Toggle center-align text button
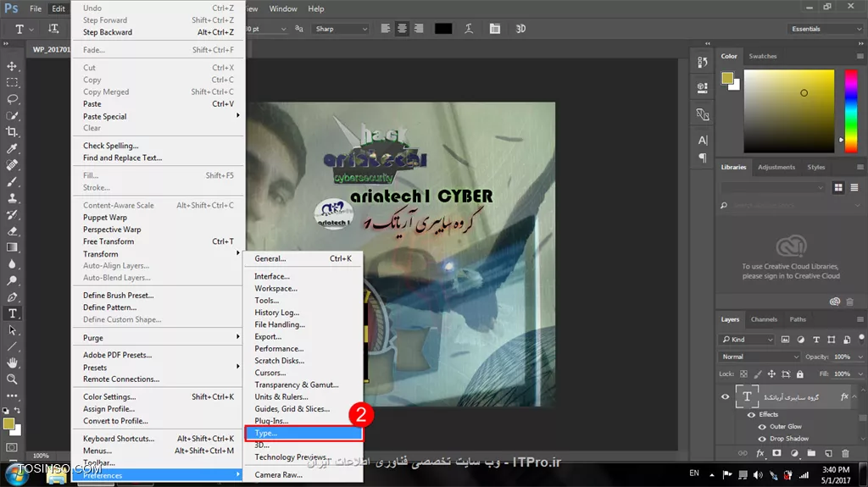 [x=403, y=29]
